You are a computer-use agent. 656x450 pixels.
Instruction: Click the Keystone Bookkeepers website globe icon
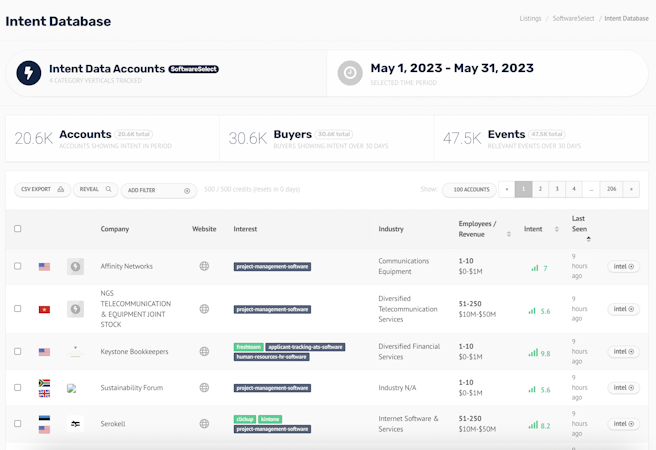pyautogui.click(x=204, y=352)
